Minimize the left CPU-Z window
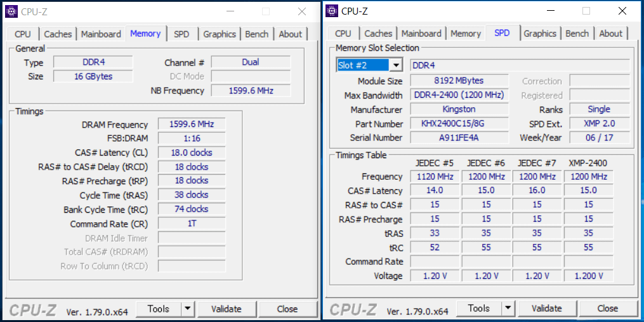This screenshot has height=322, width=644. tap(229, 11)
